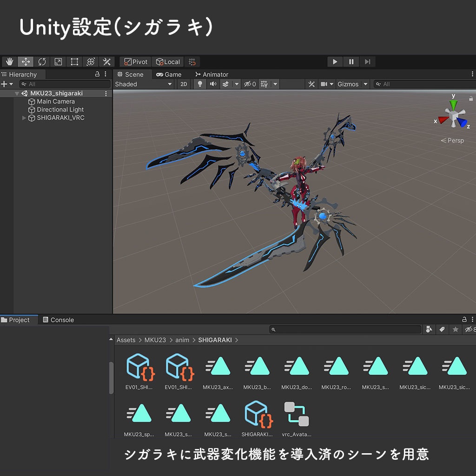Switch to the Animator tab

click(212, 74)
